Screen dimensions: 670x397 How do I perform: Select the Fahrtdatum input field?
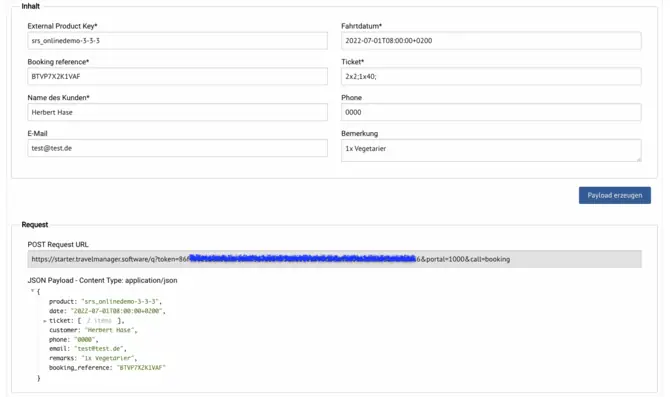click(491, 41)
